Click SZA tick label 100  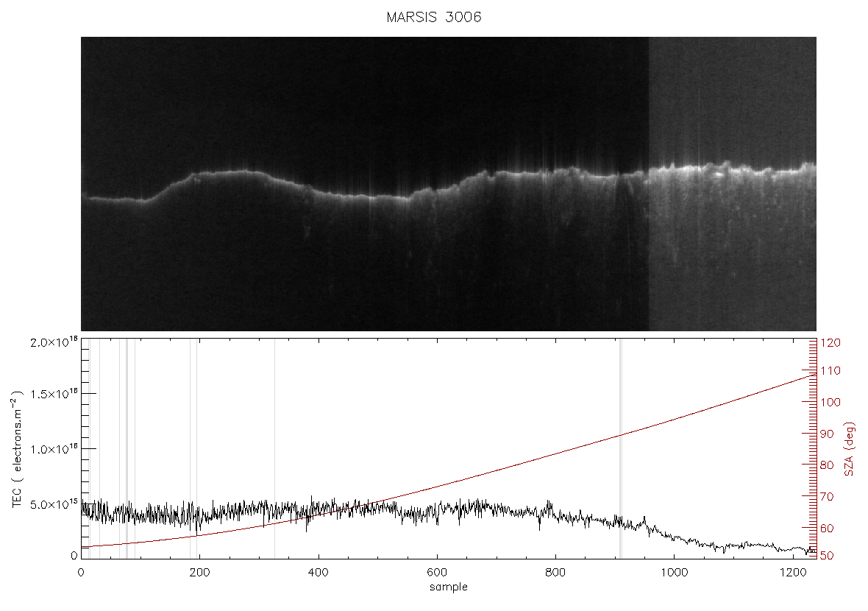[830, 402]
